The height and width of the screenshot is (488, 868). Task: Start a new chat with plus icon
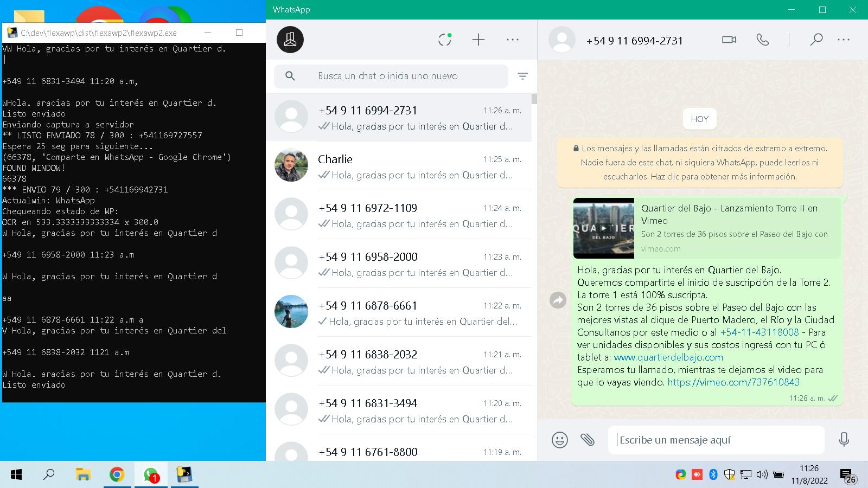(x=478, y=40)
